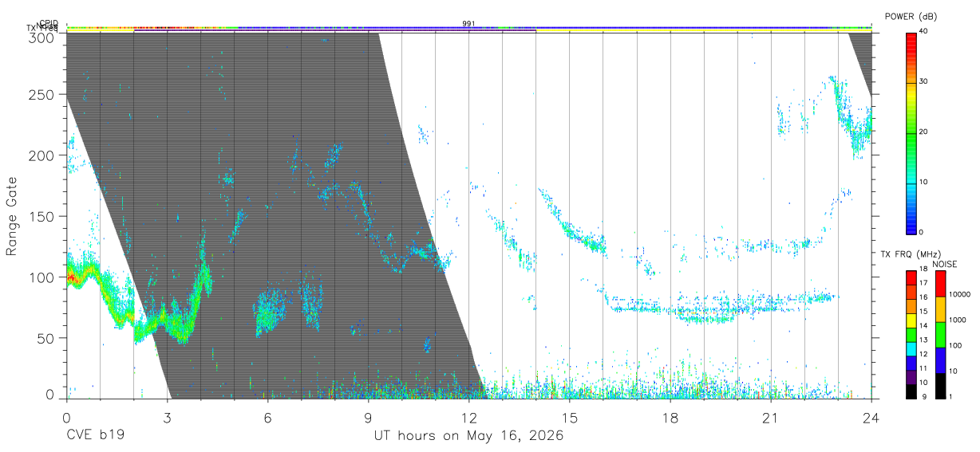Click the 'CVE b19' radar label
The height and width of the screenshot is (452, 980).
(94, 436)
